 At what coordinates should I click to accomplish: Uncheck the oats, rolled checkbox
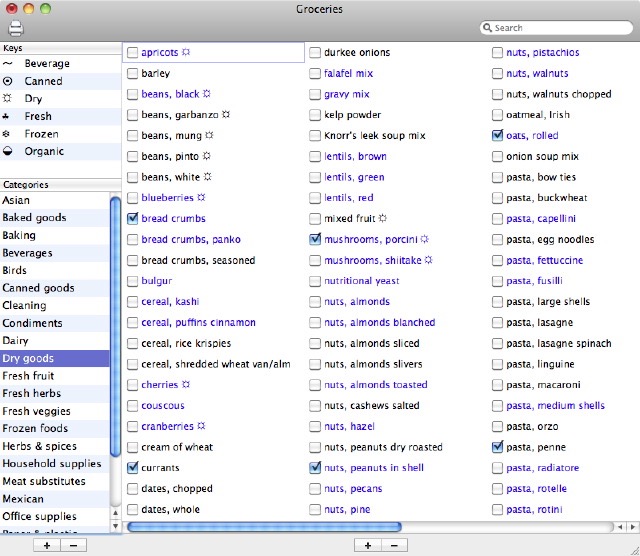(x=497, y=135)
